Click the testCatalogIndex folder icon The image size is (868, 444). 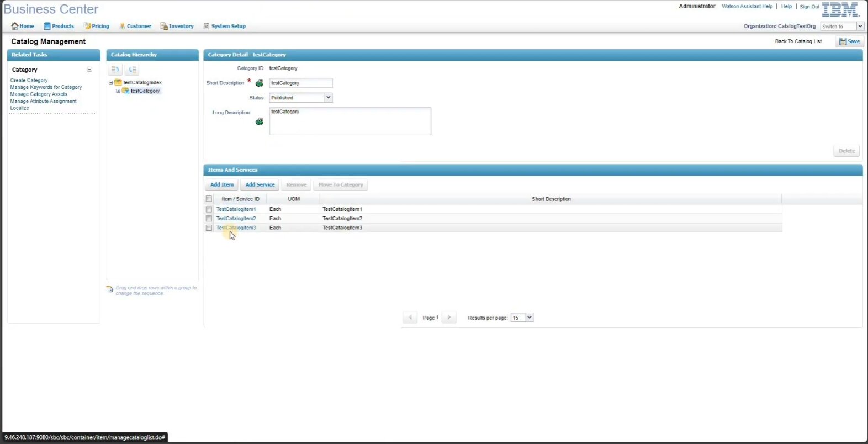118,82
